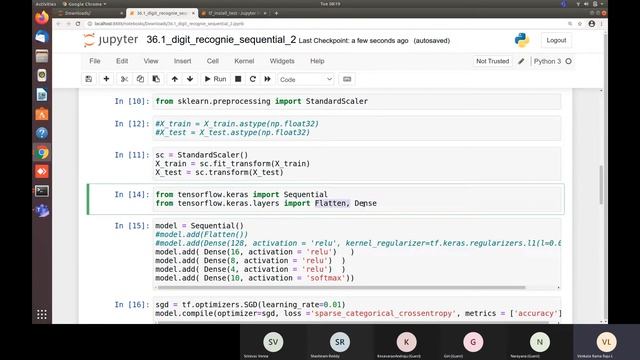
Task: Open the Help menu
Action: click(x=317, y=61)
